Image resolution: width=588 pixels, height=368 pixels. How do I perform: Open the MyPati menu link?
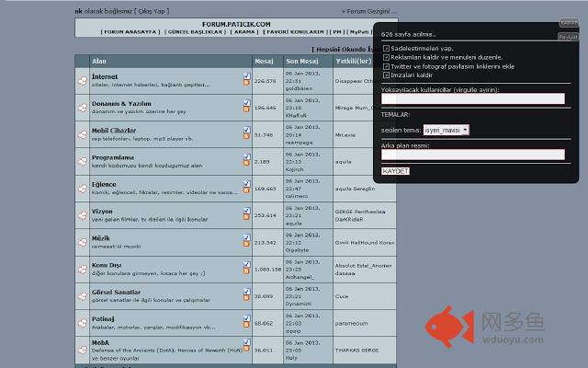[359, 32]
